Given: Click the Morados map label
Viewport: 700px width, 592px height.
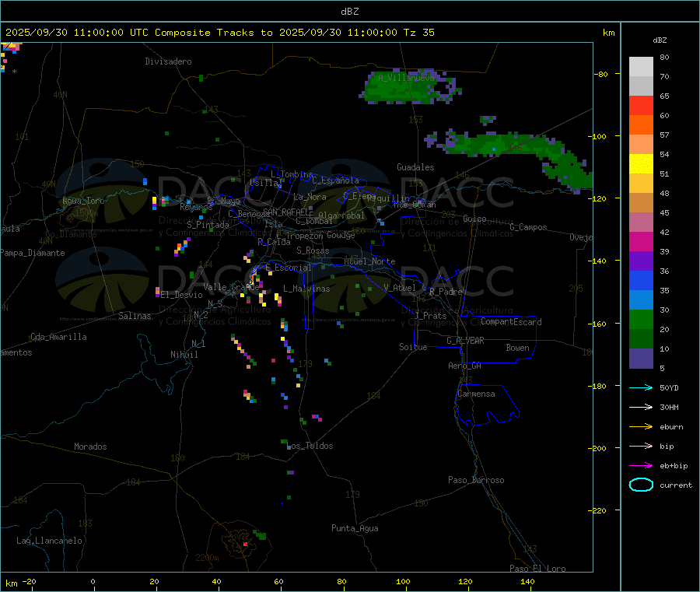Looking at the screenshot, I should coord(90,447).
